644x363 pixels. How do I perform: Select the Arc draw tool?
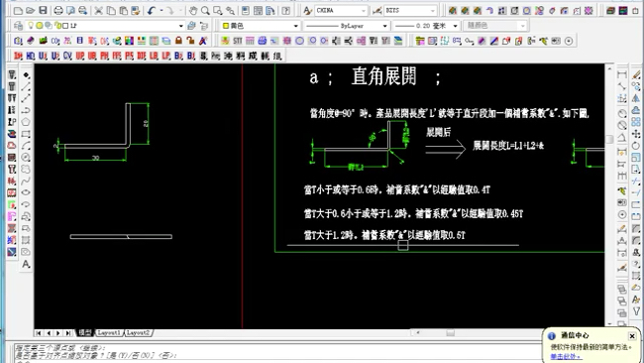click(26, 146)
